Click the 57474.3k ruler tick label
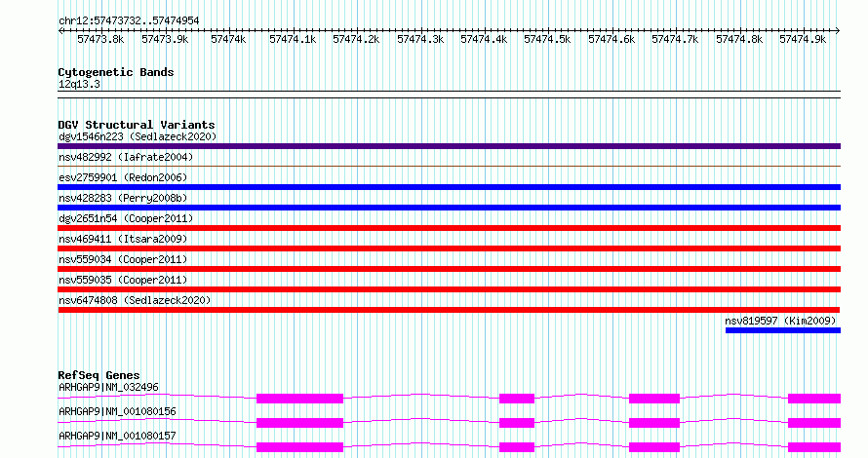This screenshot has width=868, height=458. (x=420, y=40)
